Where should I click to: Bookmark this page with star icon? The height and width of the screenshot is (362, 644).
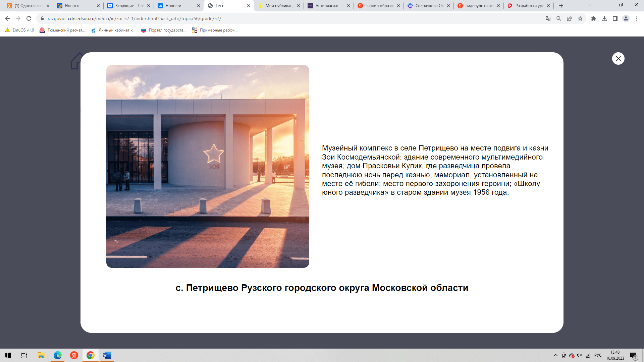click(580, 18)
